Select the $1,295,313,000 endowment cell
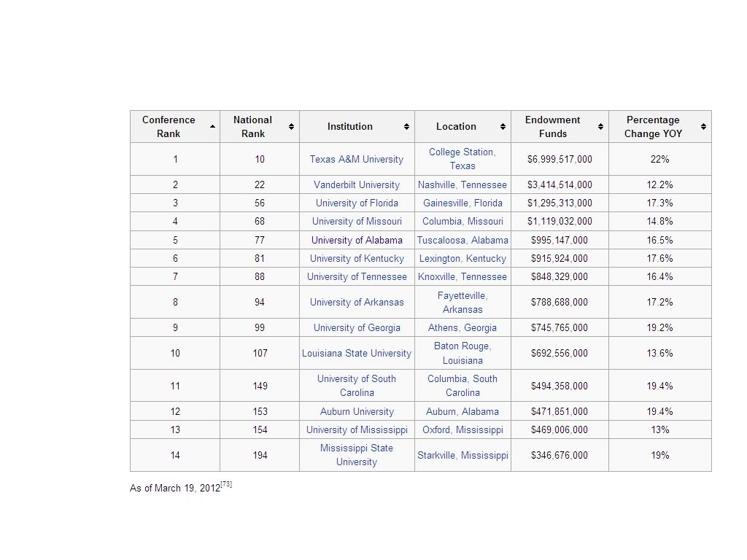Viewport: 747px width, 560px height. pyautogui.click(x=560, y=203)
